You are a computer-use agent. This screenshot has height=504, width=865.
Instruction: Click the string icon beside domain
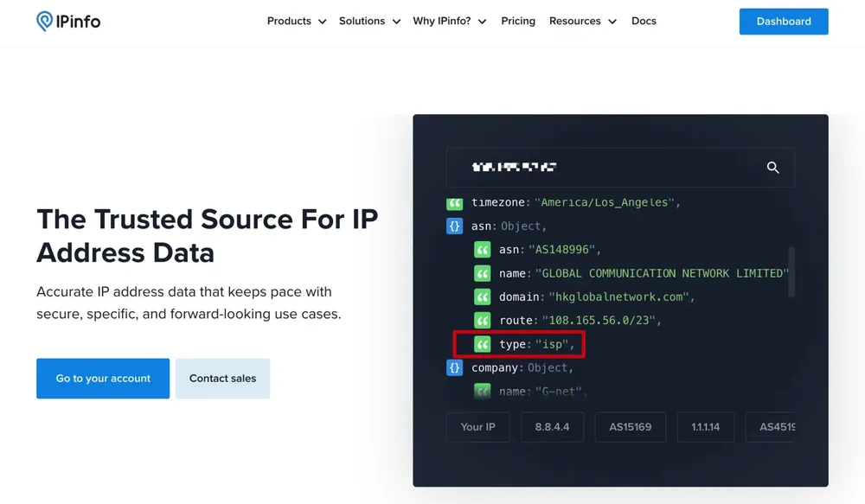click(482, 297)
